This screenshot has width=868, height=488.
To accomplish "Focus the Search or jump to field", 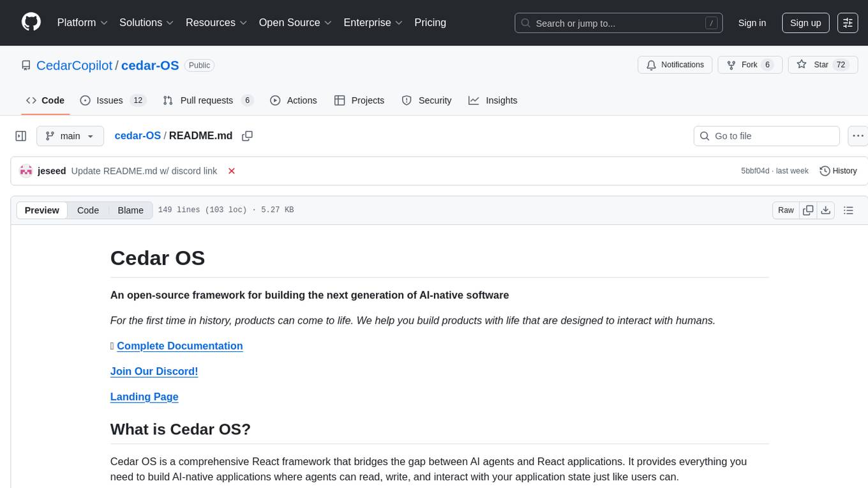I will pyautogui.click(x=619, y=22).
